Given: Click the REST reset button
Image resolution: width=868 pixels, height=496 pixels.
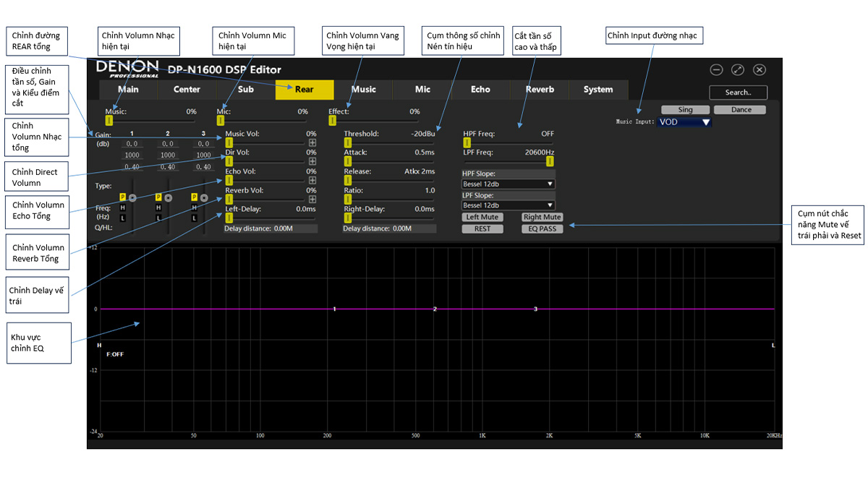Looking at the screenshot, I should (x=482, y=228).
